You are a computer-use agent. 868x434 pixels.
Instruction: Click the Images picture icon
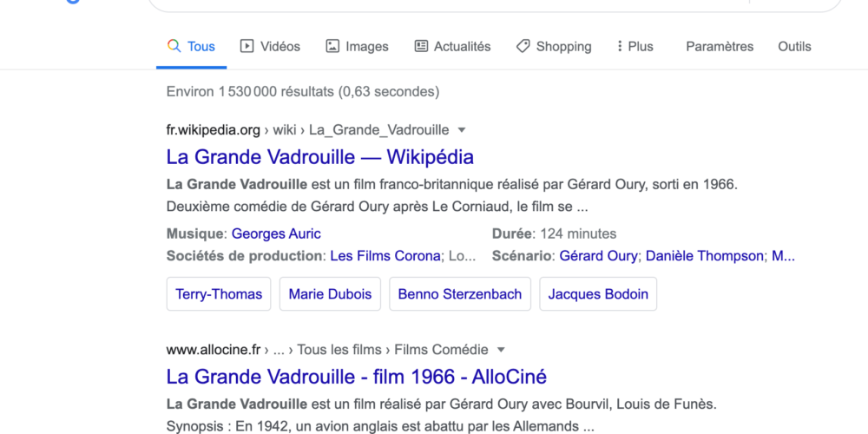point(332,46)
